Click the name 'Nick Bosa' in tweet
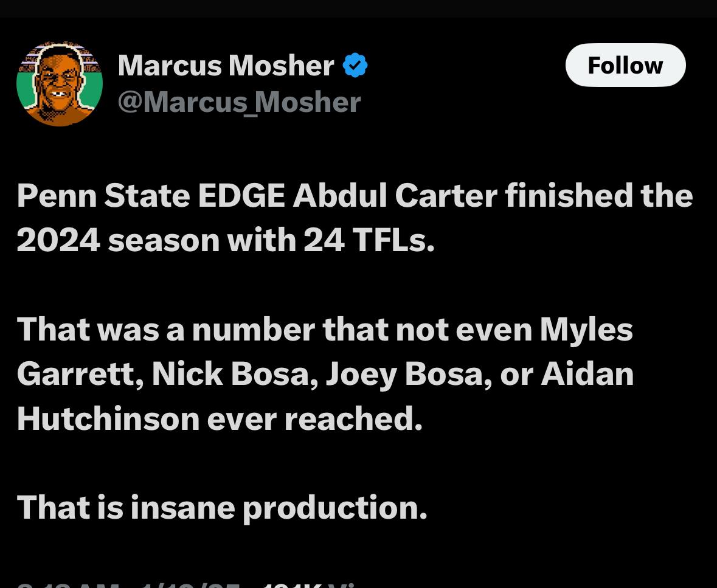 (x=235, y=374)
